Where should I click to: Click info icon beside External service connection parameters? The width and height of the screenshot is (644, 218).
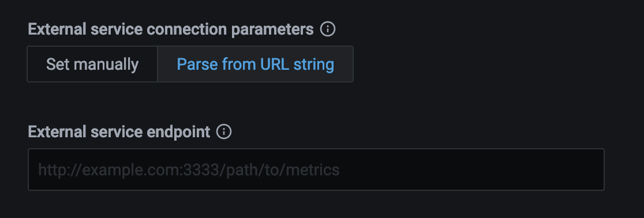(x=328, y=29)
